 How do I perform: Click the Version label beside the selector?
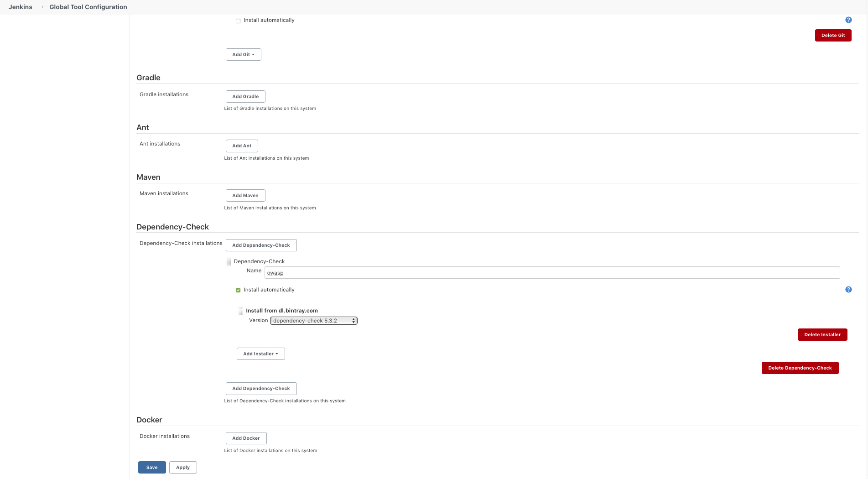pos(258,320)
